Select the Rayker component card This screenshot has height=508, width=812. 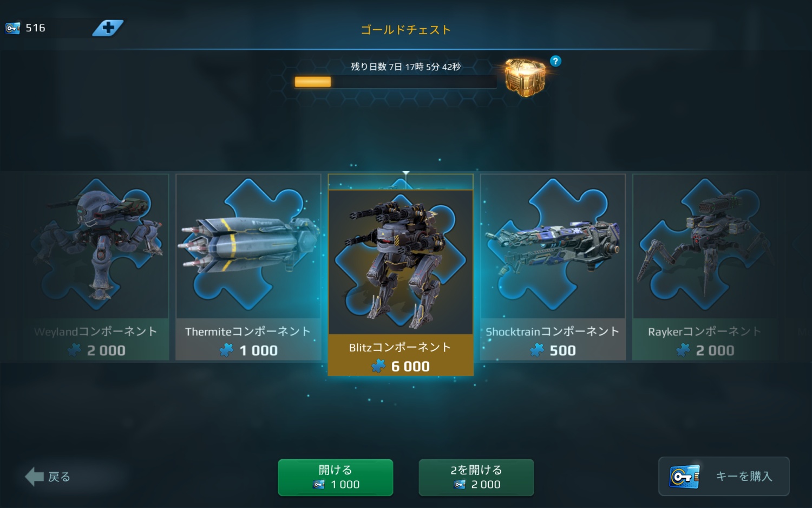[x=705, y=267]
